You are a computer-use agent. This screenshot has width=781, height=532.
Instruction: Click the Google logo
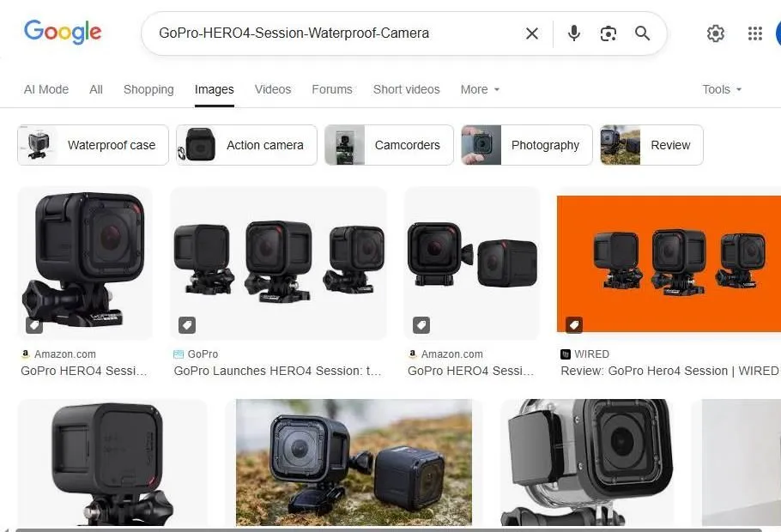click(63, 33)
